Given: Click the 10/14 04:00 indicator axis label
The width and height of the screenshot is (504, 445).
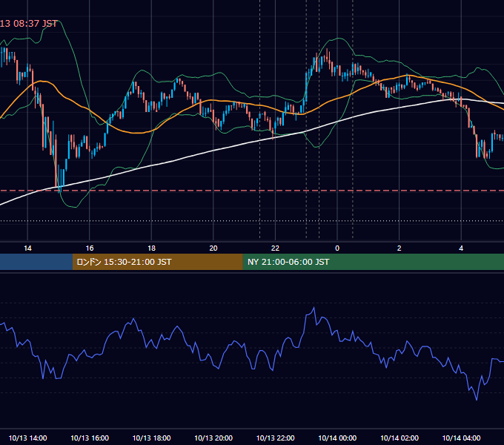Looking at the screenshot, I should 461,438.
